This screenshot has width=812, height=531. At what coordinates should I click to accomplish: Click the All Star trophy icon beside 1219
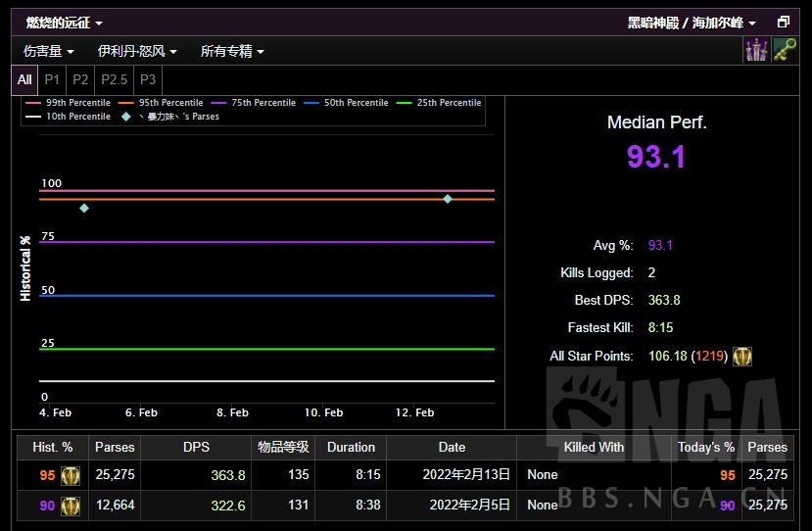[x=742, y=357]
